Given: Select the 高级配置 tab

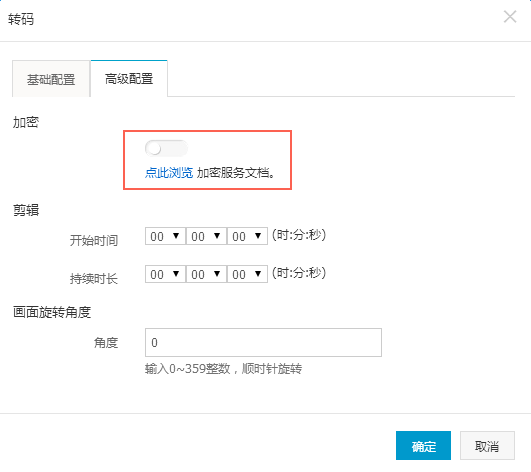Looking at the screenshot, I should [129, 79].
